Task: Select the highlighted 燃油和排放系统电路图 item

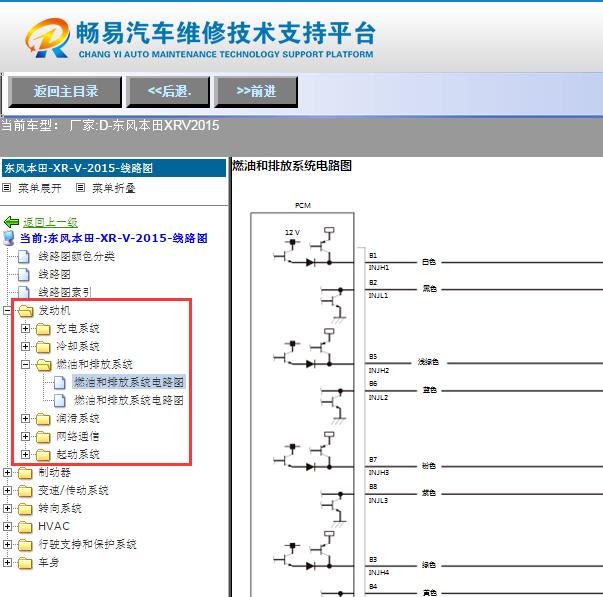Action: tap(129, 382)
